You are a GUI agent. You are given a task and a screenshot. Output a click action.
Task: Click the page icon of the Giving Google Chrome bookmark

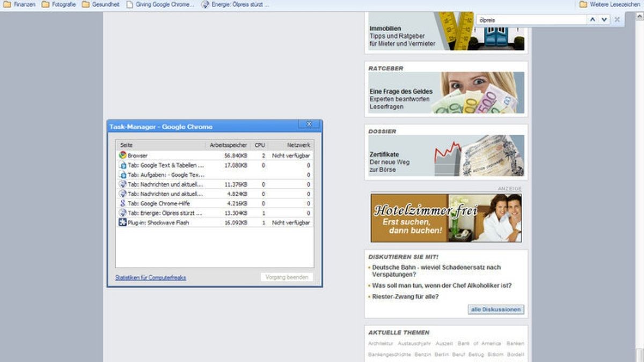[x=130, y=4]
